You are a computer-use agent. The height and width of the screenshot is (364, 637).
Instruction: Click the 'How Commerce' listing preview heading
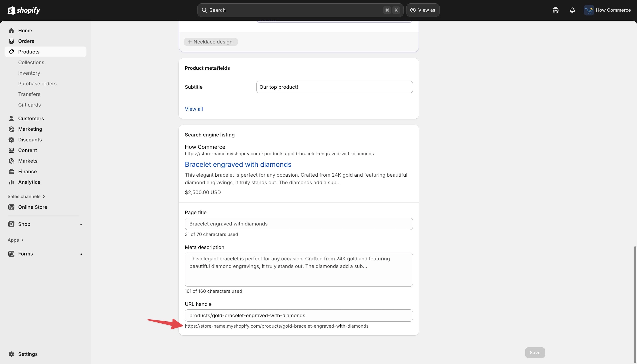click(x=205, y=147)
